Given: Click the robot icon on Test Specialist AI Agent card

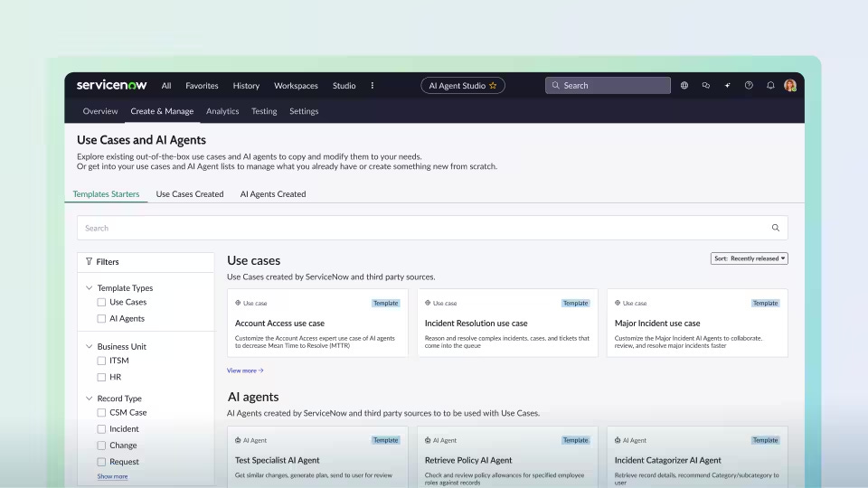Looking at the screenshot, I should [x=238, y=440].
